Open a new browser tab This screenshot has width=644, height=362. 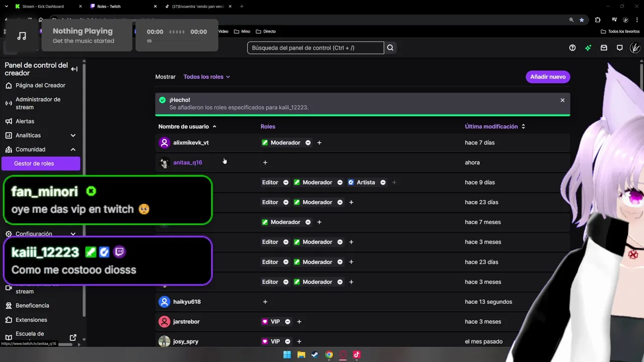(x=242, y=7)
